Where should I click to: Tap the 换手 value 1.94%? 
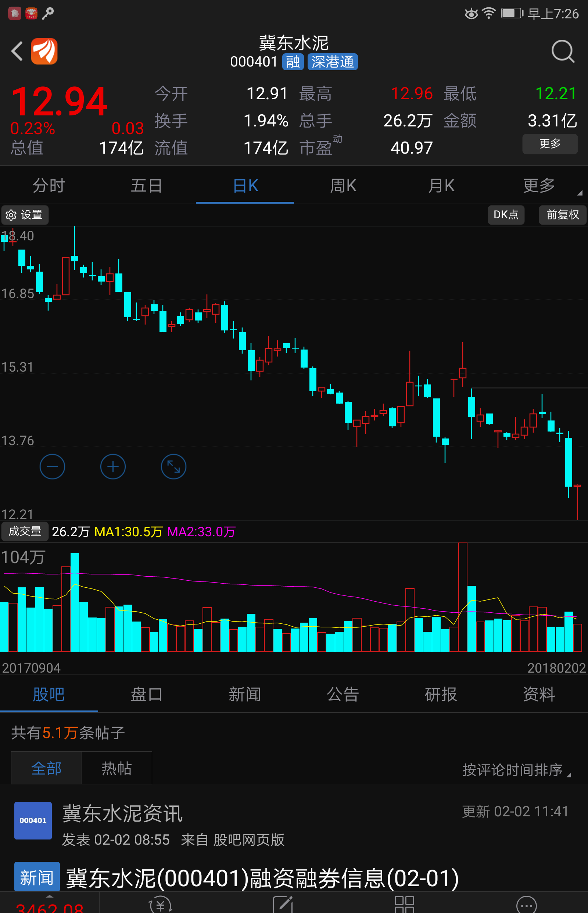tap(266, 121)
